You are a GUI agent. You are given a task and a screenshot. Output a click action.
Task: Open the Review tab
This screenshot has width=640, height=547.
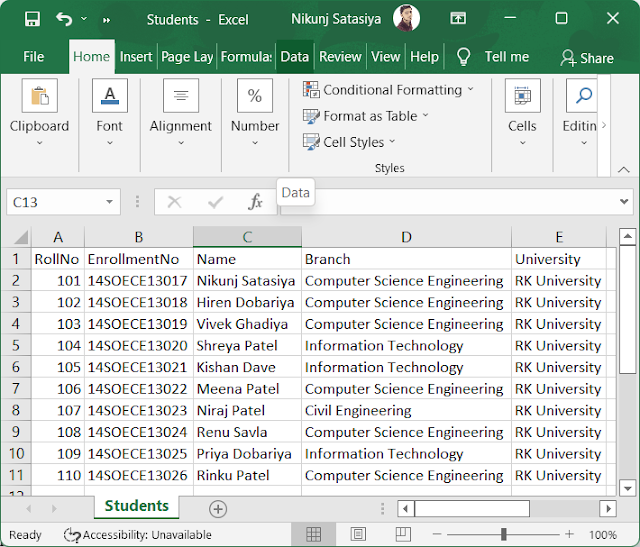[340, 57]
